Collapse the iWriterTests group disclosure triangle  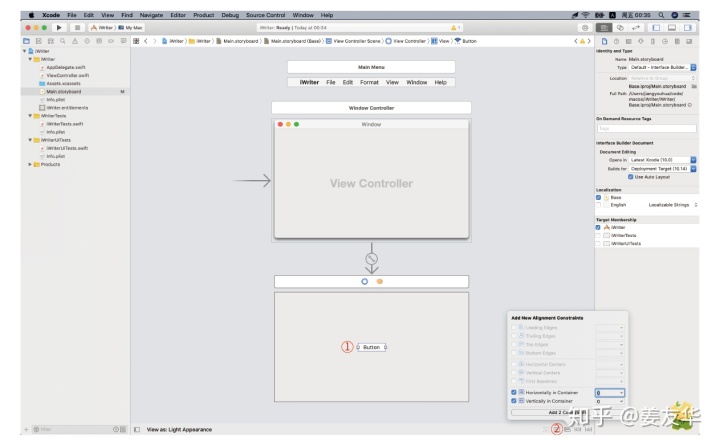pyautogui.click(x=30, y=116)
